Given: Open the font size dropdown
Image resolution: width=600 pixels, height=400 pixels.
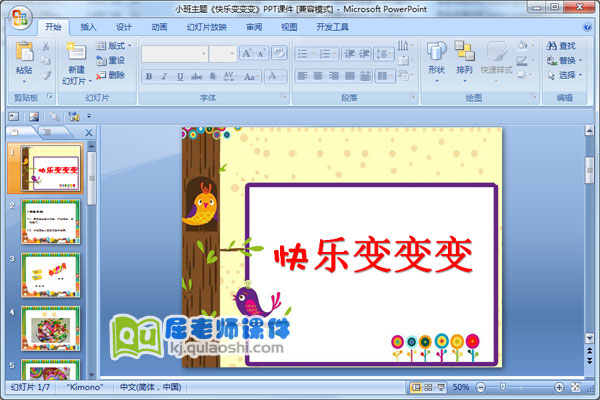Looking at the screenshot, I should pos(232,54).
